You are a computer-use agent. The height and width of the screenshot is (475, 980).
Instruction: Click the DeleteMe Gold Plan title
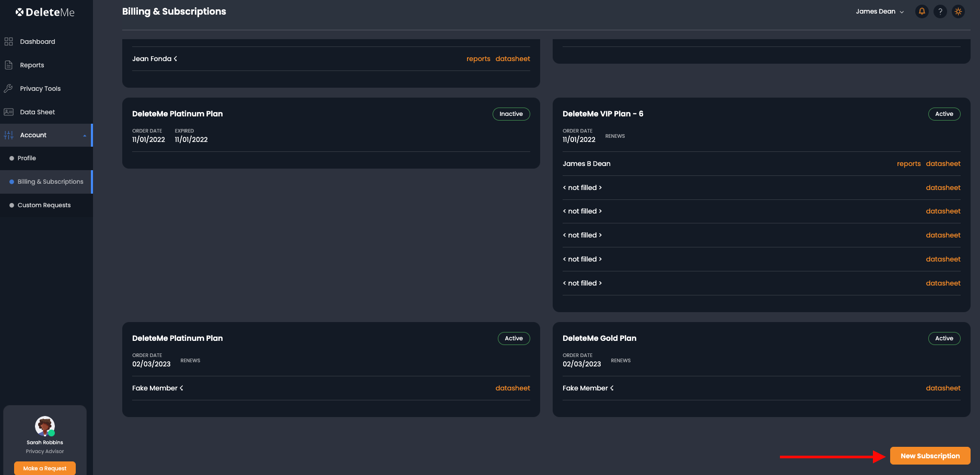tap(599, 338)
